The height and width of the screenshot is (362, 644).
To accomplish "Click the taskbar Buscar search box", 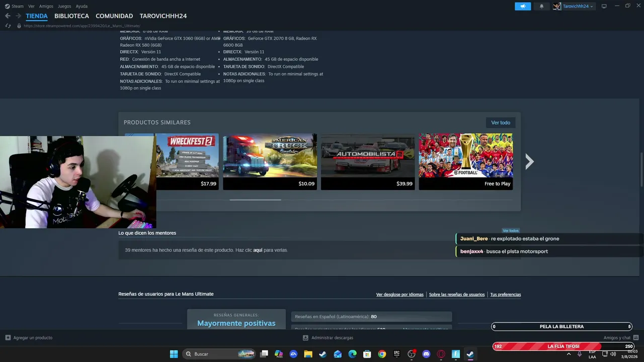I will 219,354.
